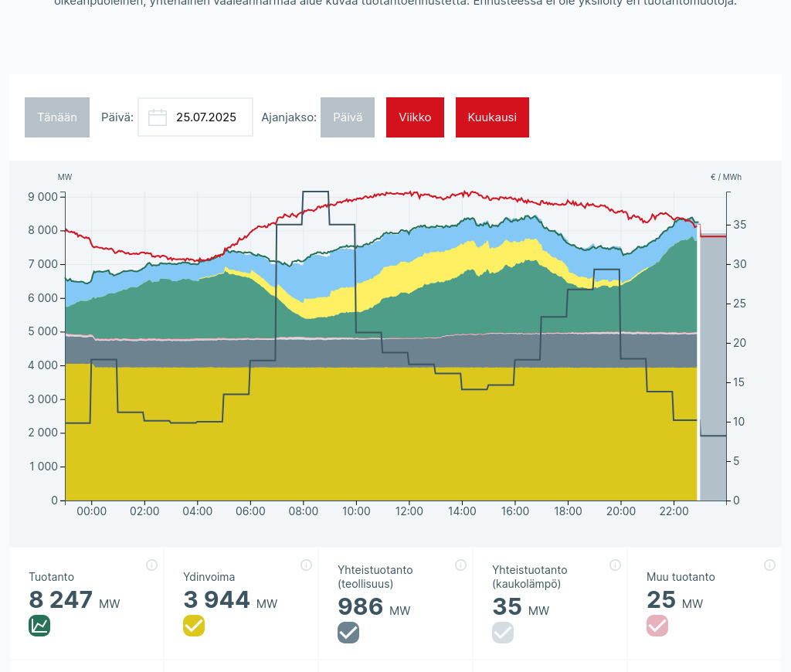This screenshot has height=672, width=791.
Task: Uncheck the Yhteistuotanto (teollisuus) series checkbox
Action: [x=348, y=633]
